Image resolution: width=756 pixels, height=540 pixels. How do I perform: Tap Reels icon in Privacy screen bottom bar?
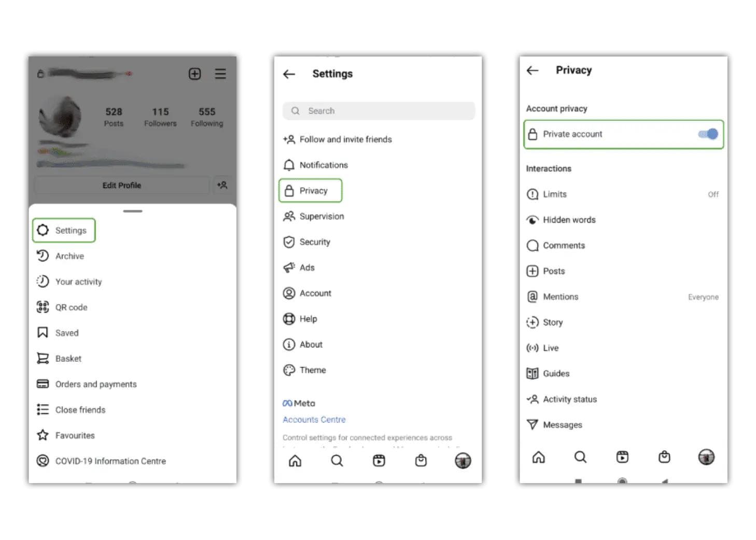pyautogui.click(x=622, y=457)
